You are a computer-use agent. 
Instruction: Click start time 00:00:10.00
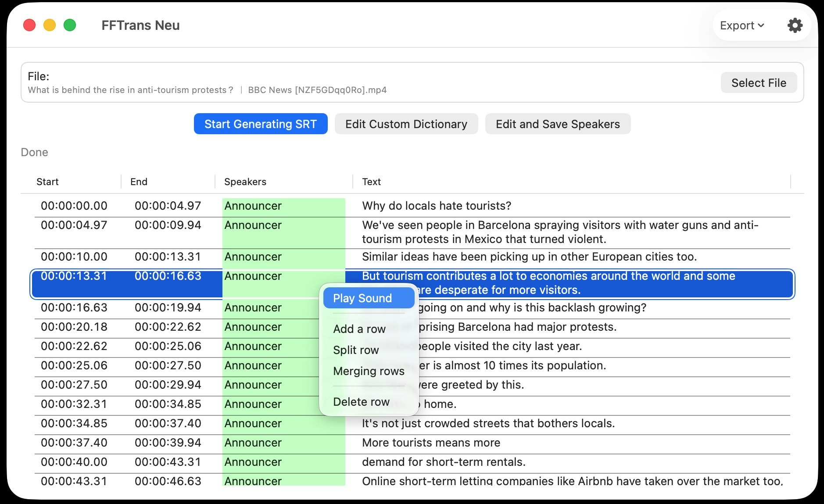[74, 257]
